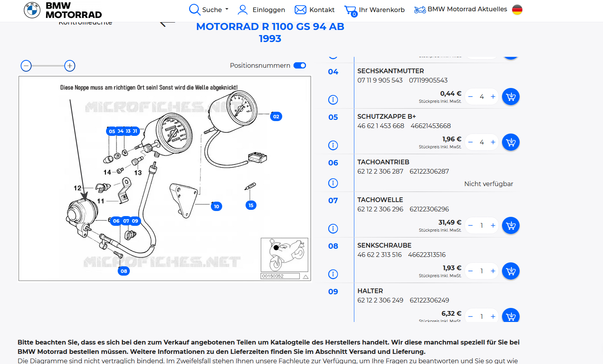603x364 pixels.
Task: Increase quantity of Sechskantmutter
Action: (x=493, y=97)
